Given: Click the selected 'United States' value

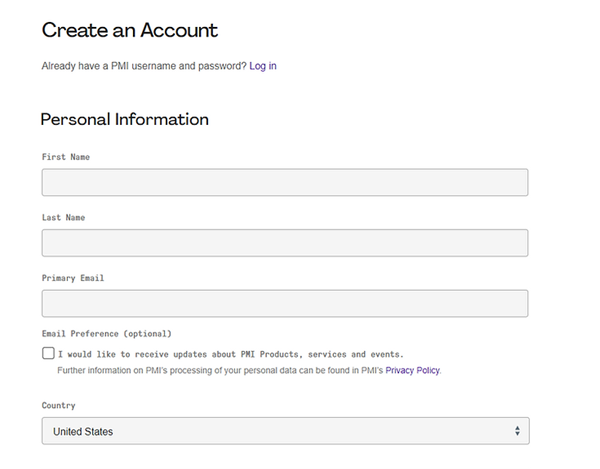Looking at the screenshot, I should (x=83, y=432).
